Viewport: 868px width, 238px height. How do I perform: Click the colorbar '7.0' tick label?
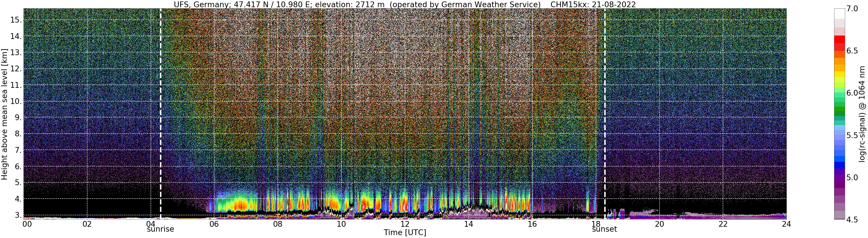point(852,9)
